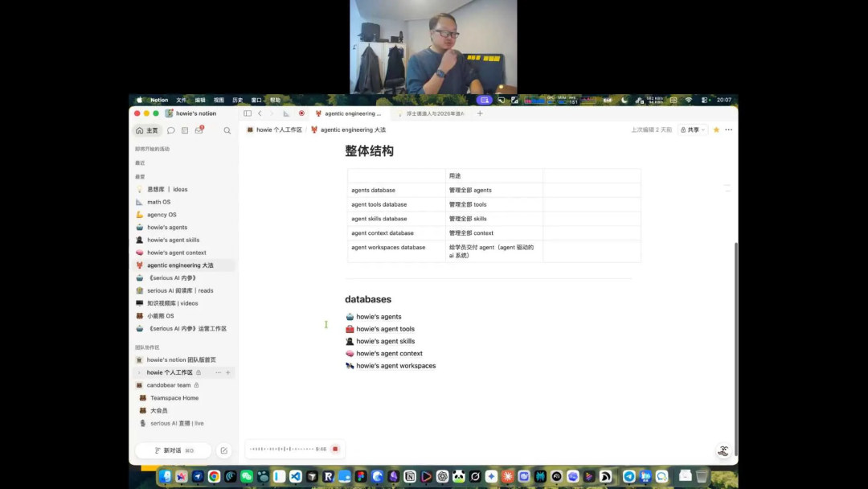The height and width of the screenshot is (489, 868).
Task: Open search with the magnifier icon
Action: coord(227,131)
